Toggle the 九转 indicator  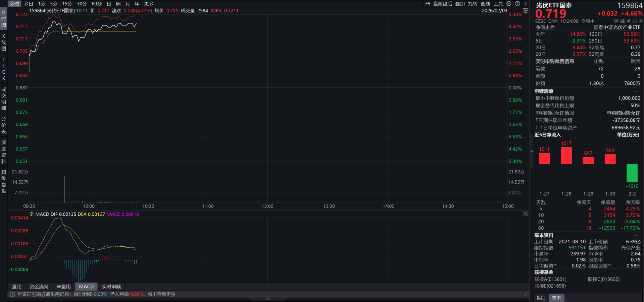pyautogui.click(x=473, y=4)
